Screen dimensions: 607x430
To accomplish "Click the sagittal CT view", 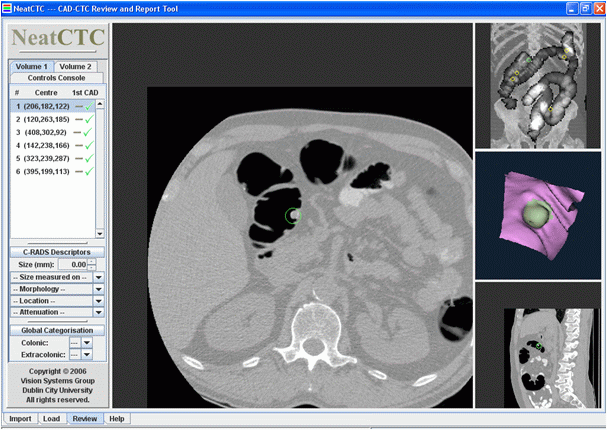I will pyautogui.click(x=538, y=345).
